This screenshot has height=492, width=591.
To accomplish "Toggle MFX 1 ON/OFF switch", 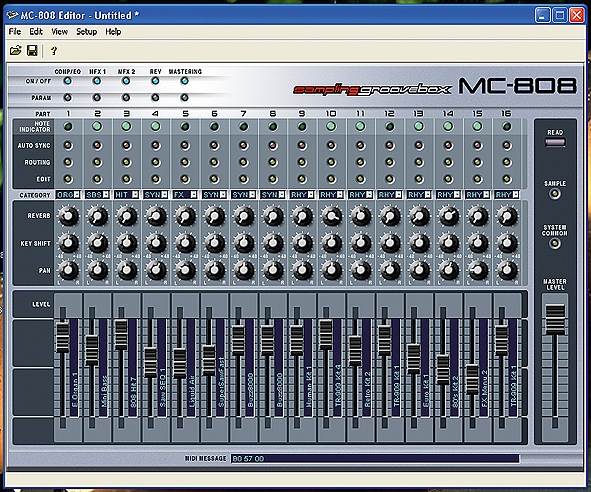I will (x=97, y=81).
